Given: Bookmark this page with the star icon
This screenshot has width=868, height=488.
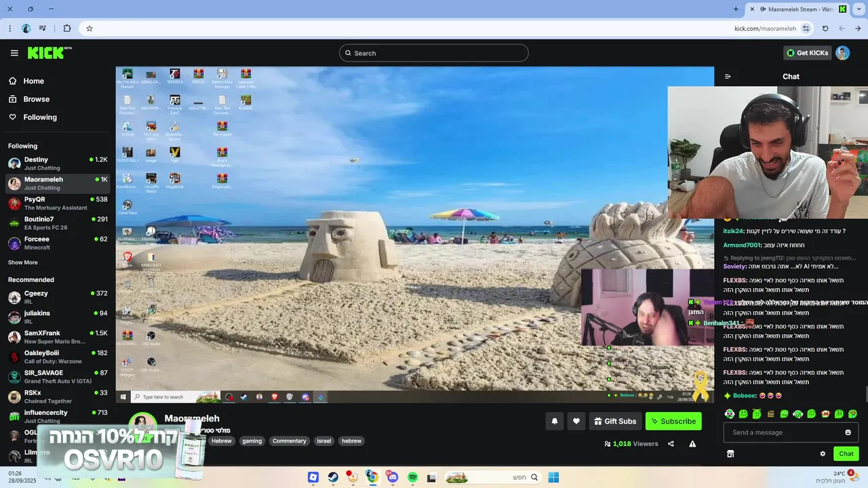Looking at the screenshot, I should pos(89,28).
